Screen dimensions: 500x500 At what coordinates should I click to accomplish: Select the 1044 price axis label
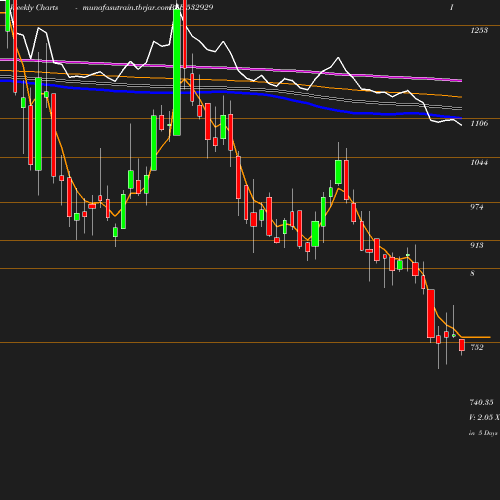[479, 162]
